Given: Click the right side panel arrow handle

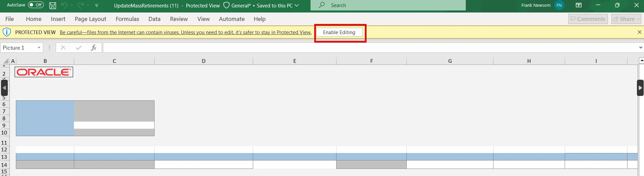Looking at the screenshot, I should [x=640, y=88].
